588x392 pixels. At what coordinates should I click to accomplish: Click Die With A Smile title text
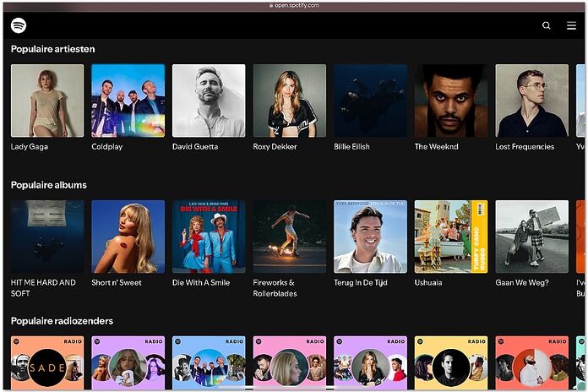point(201,282)
